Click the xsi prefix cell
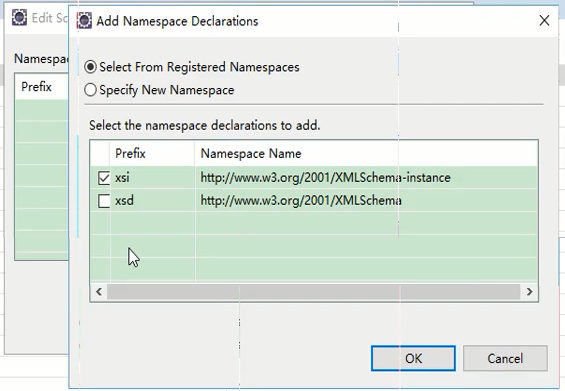 click(123, 178)
